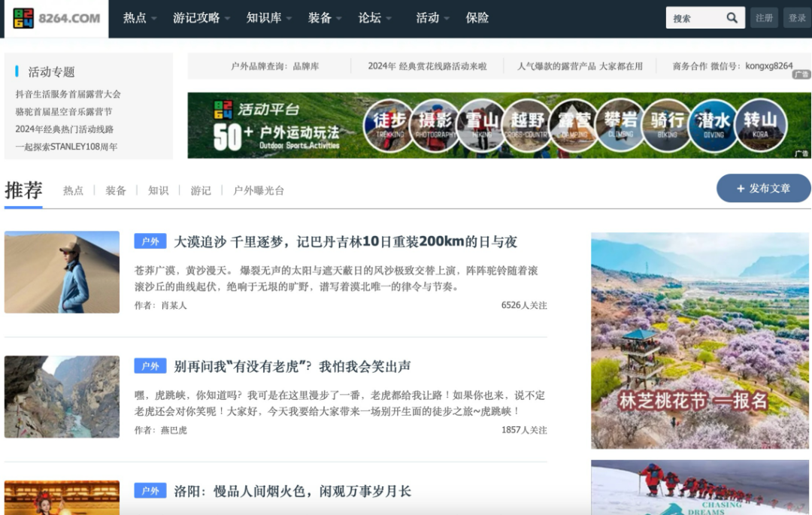Select the 摄影 Photography circle icon

tap(435, 126)
